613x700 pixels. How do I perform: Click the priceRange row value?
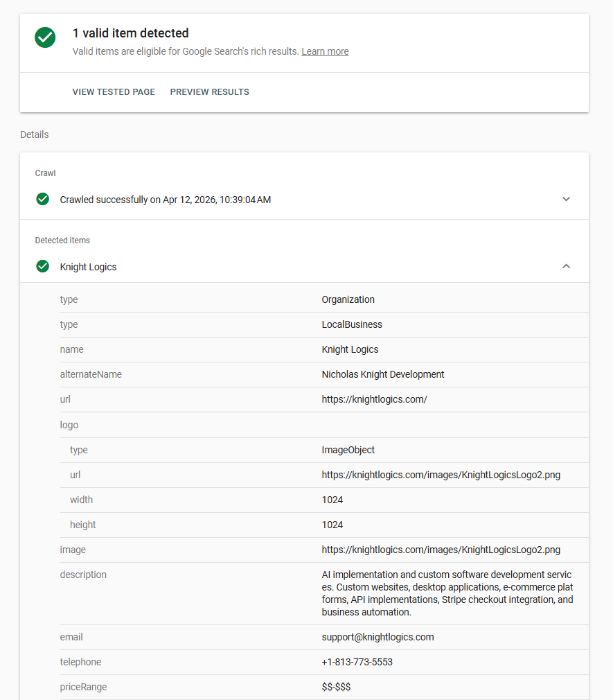point(337,687)
